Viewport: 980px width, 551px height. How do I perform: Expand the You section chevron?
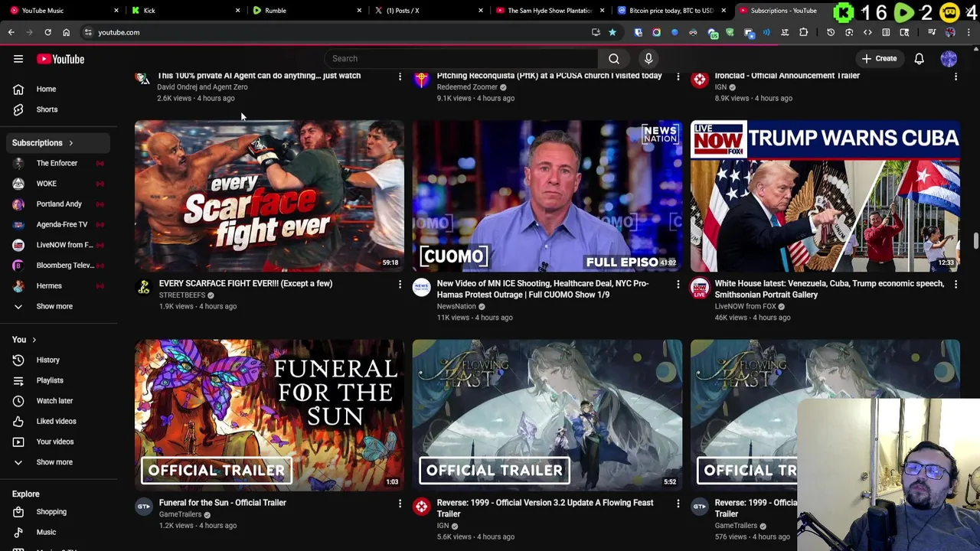tap(34, 340)
